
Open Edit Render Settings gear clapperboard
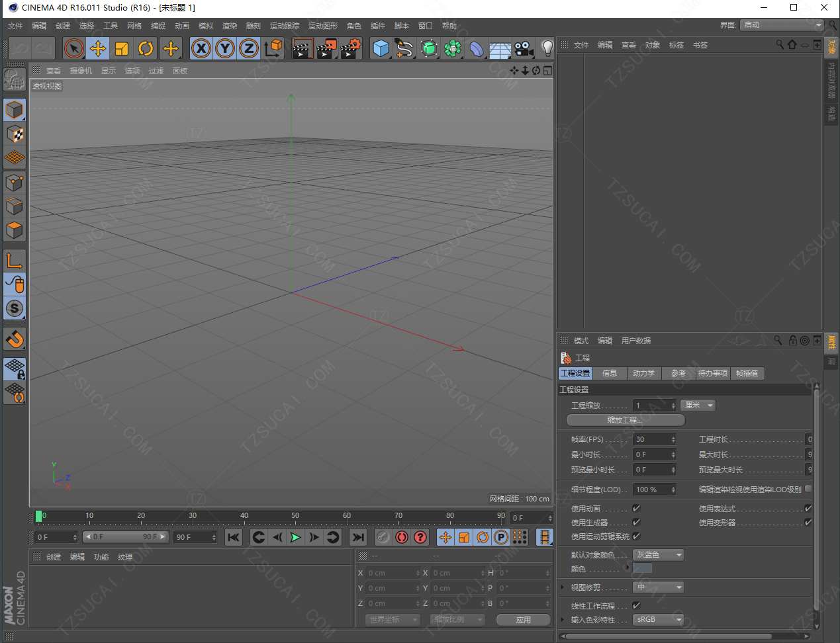(x=350, y=48)
